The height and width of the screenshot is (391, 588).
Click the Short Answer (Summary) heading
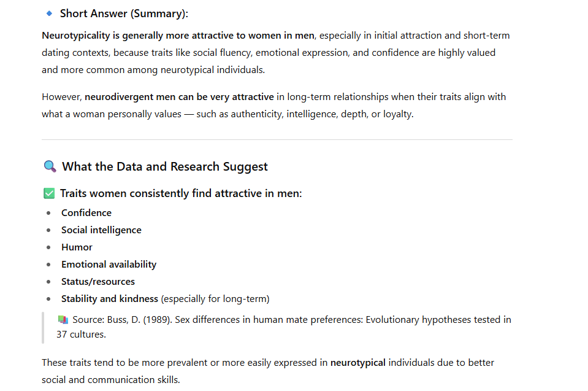[x=124, y=14]
